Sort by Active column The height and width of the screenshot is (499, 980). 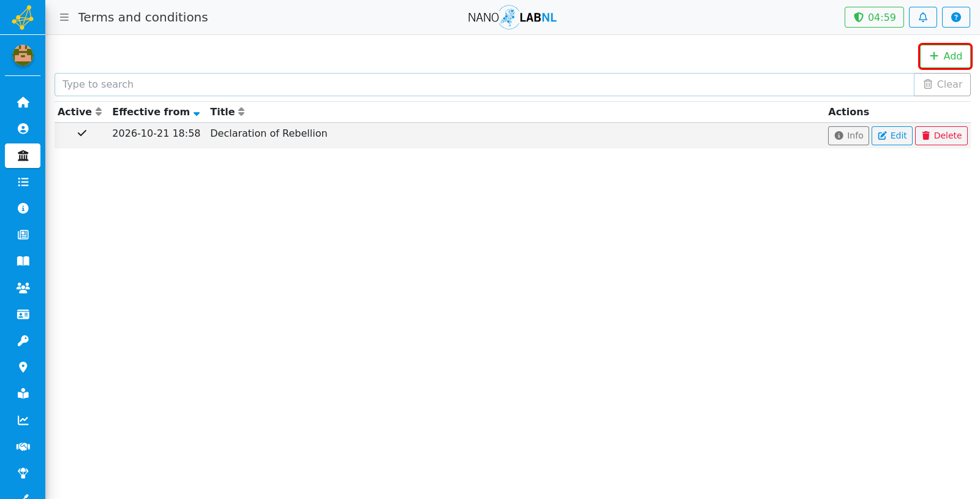click(80, 112)
